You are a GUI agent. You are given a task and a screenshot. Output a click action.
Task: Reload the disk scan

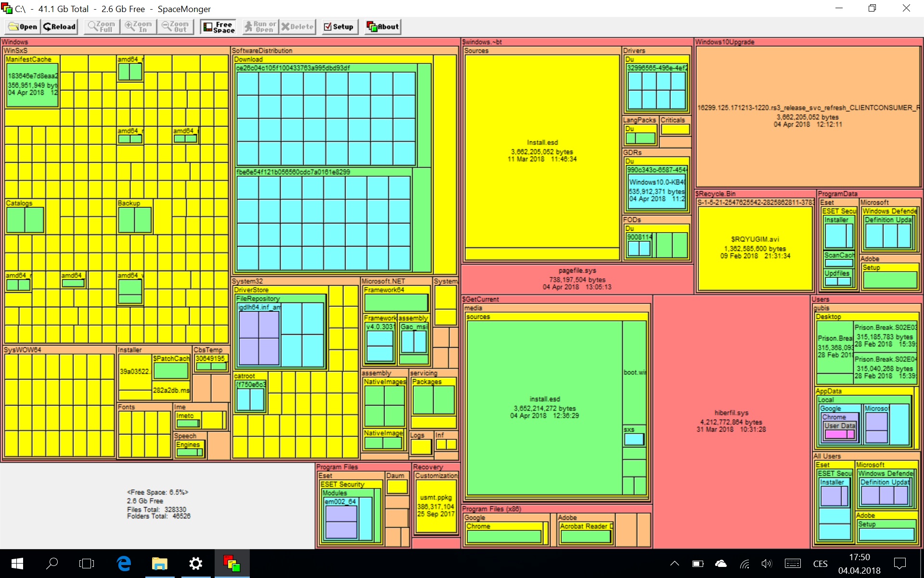point(60,27)
